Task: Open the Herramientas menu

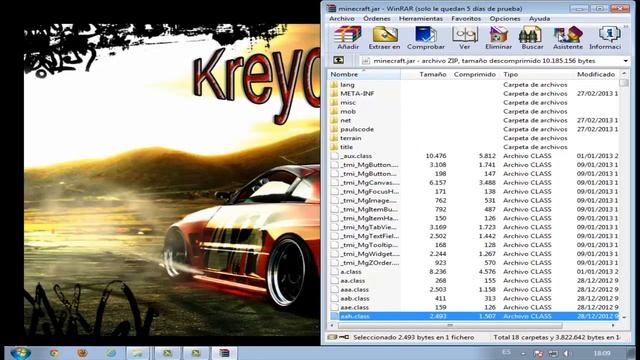Action: pyautogui.click(x=421, y=19)
